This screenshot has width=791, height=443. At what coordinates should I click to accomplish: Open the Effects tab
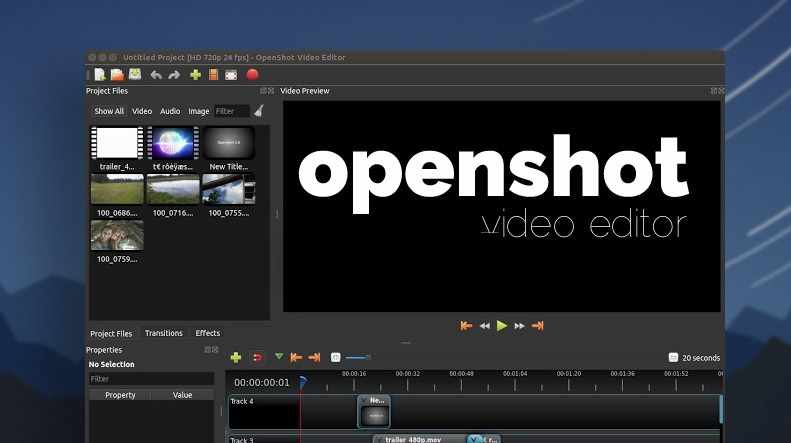208,333
